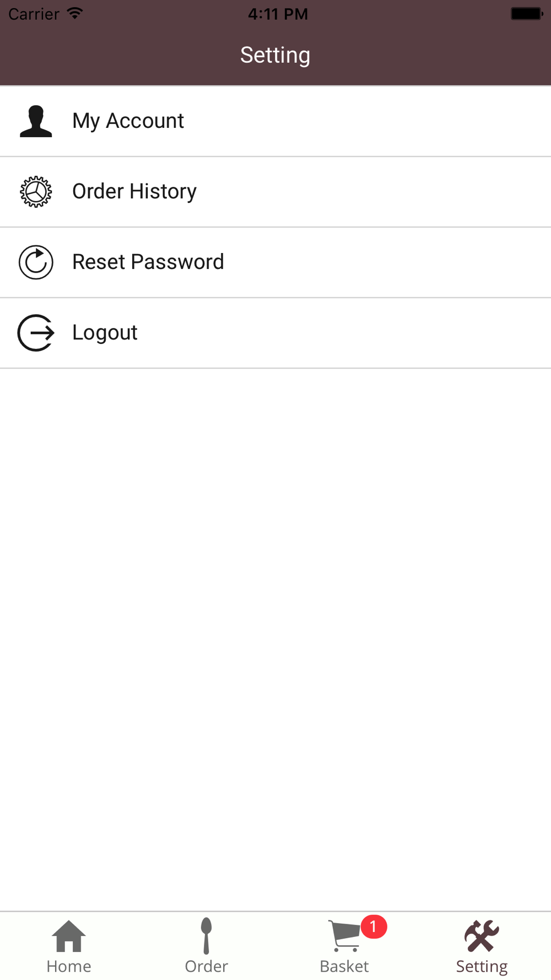The height and width of the screenshot is (980, 551).
Task: Switch to the Home tab label
Action: pyautogui.click(x=69, y=966)
